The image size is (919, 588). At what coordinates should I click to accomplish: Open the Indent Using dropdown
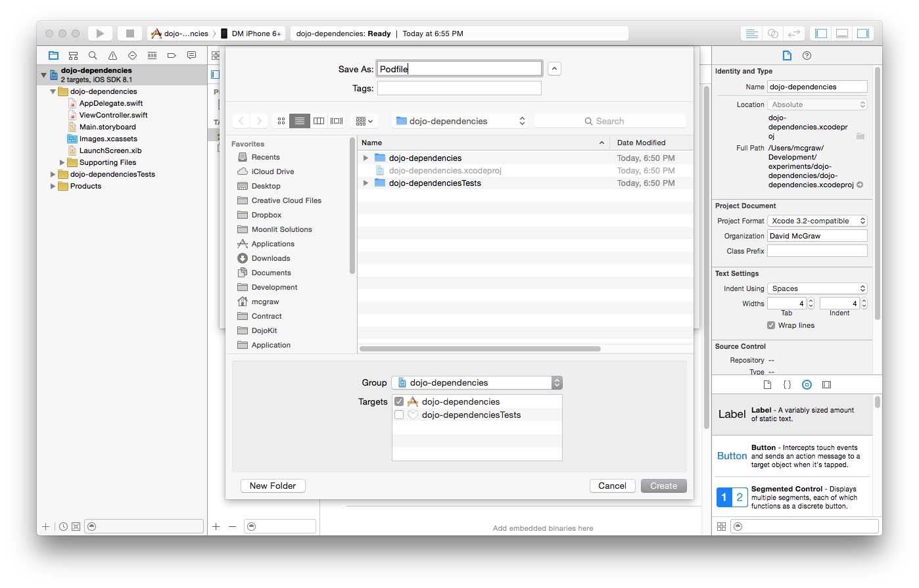coord(817,288)
